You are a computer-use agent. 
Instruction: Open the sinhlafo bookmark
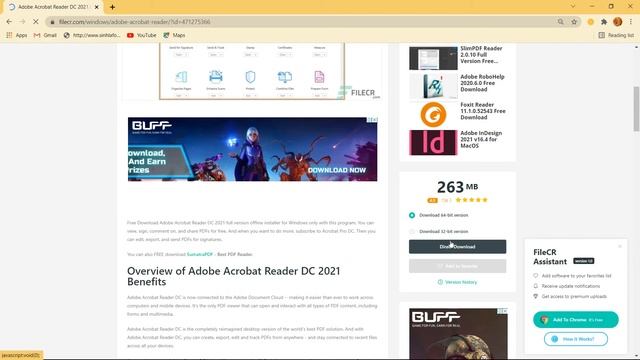(92, 36)
